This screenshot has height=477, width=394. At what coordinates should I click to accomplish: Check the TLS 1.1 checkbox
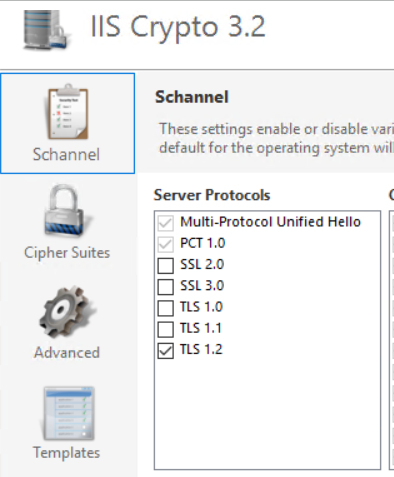[165, 329]
